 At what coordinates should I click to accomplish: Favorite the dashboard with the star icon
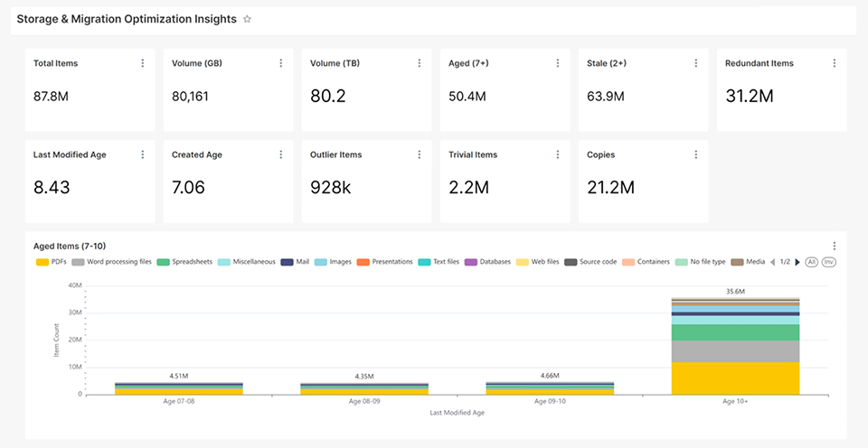(248, 19)
